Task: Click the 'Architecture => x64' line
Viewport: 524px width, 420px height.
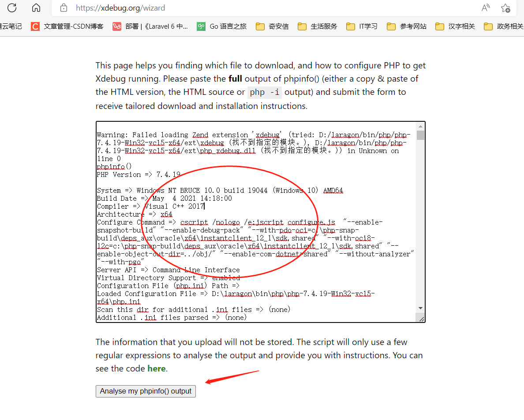Action: (x=135, y=214)
